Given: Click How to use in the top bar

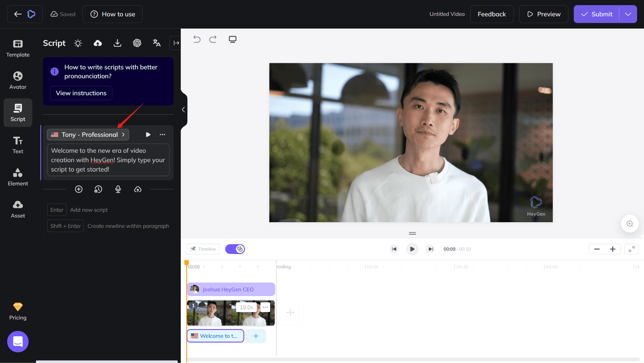Looking at the screenshot, I should [112, 14].
